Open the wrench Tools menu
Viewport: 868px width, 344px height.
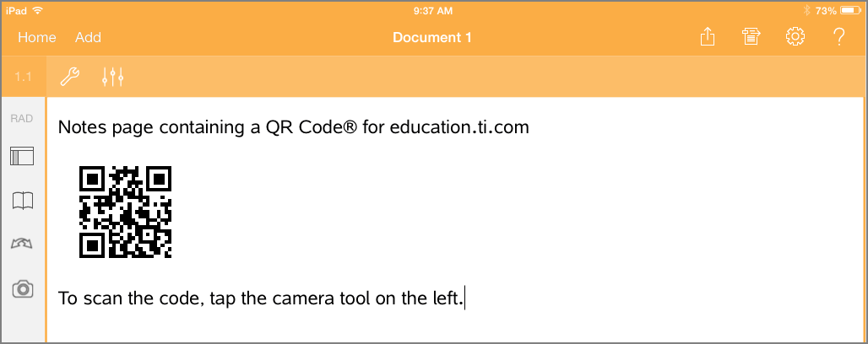point(69,78)
